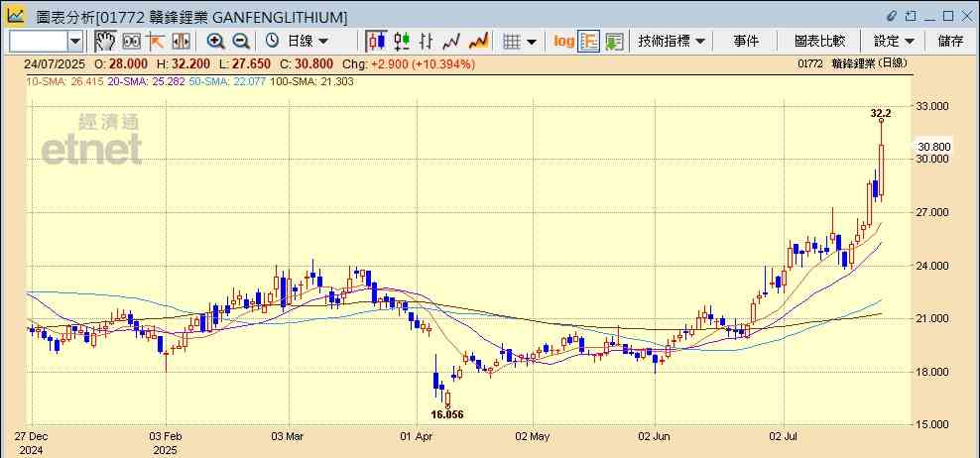
Task: Click the clock period icon
Action: (272, 42)
